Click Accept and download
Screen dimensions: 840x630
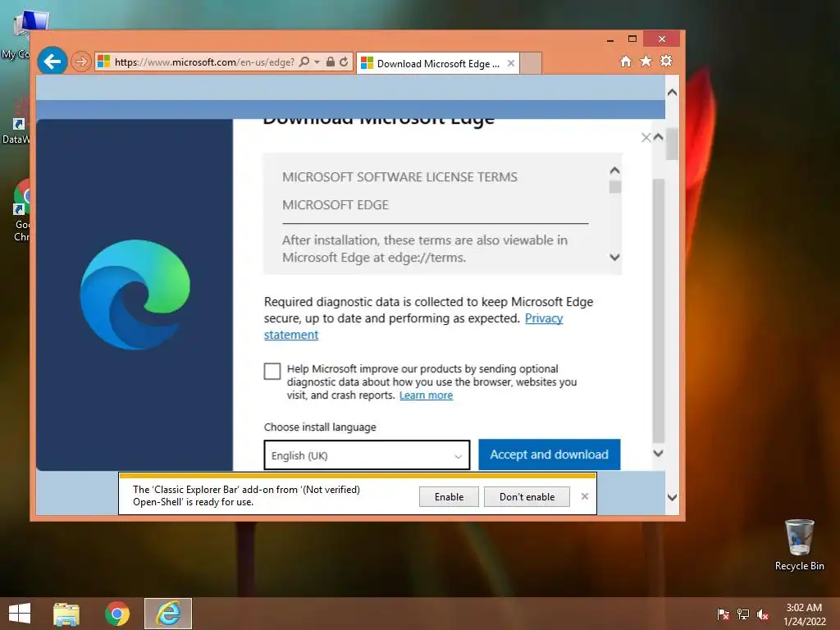(x=549, y=454)
